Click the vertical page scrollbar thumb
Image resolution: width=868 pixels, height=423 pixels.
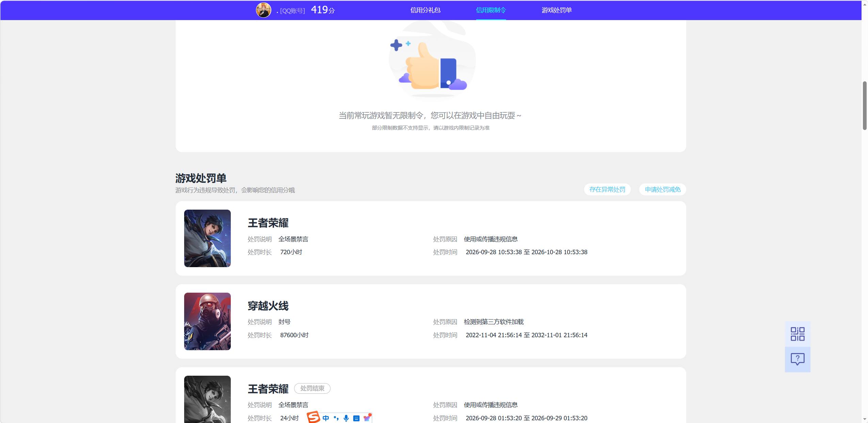pos(865,105)
